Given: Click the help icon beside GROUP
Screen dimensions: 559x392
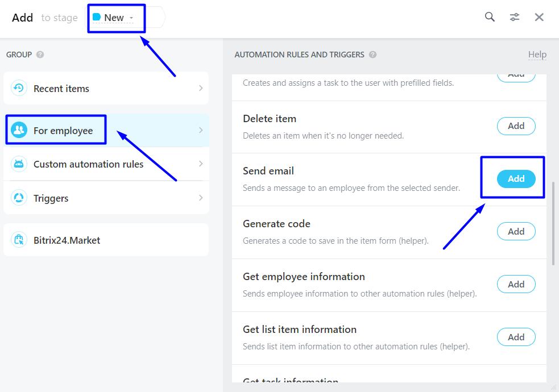Looking at the screenshot, I should (40, 55).
